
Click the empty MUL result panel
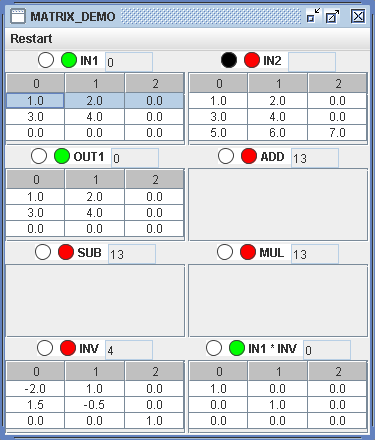(278, 300)
